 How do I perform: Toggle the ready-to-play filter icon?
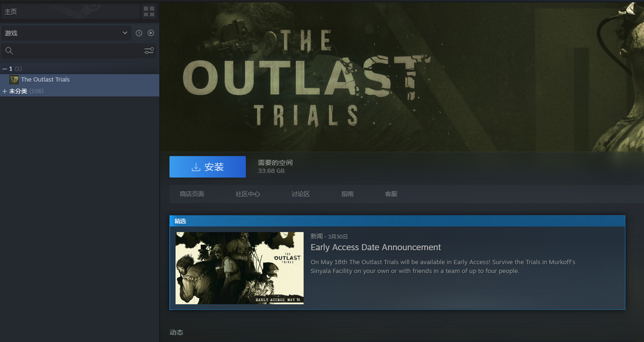(x=151, y=33)
